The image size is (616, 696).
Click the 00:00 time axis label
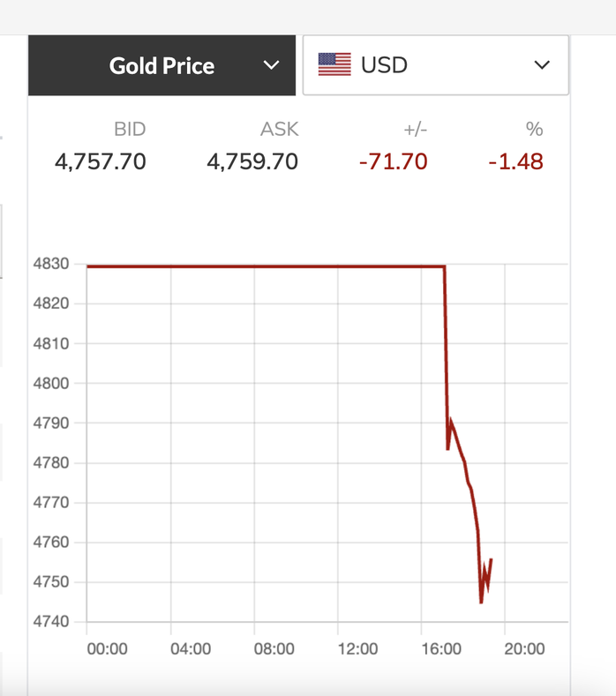tap(108, 649)
